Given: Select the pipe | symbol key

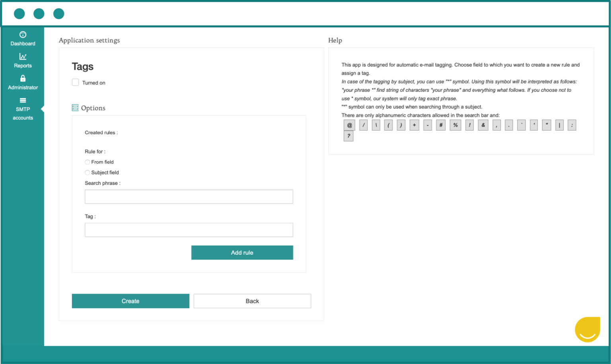Looking at the screenshot, I should [559, 125].
